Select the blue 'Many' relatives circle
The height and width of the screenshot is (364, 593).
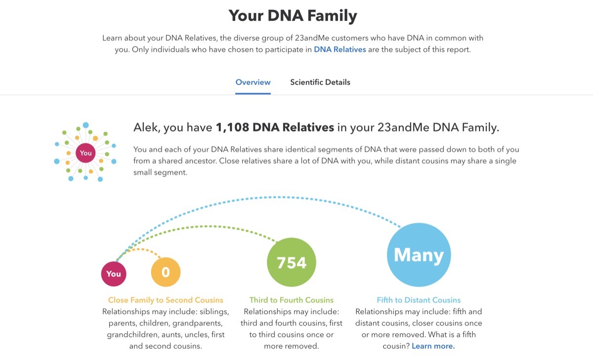(419, 255)
